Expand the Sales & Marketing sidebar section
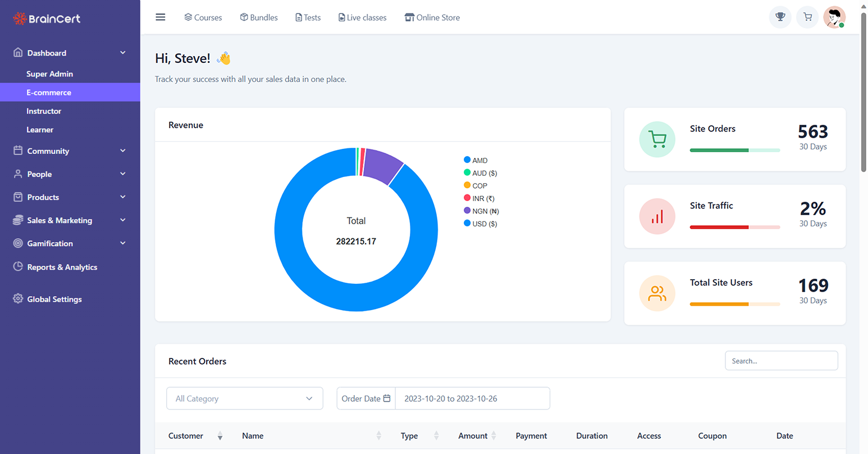868x454 pixels. [60, 220]
